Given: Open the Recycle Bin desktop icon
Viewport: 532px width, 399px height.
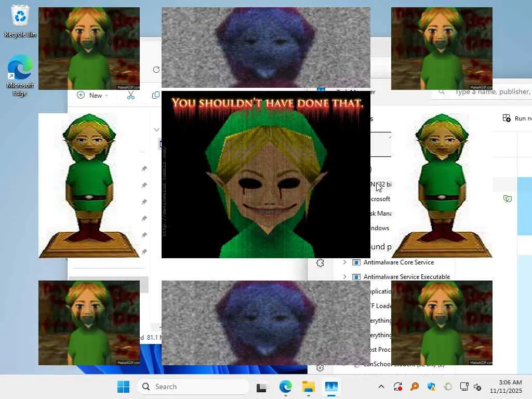Looking at the screenshot, I should (x=20, y=21).
